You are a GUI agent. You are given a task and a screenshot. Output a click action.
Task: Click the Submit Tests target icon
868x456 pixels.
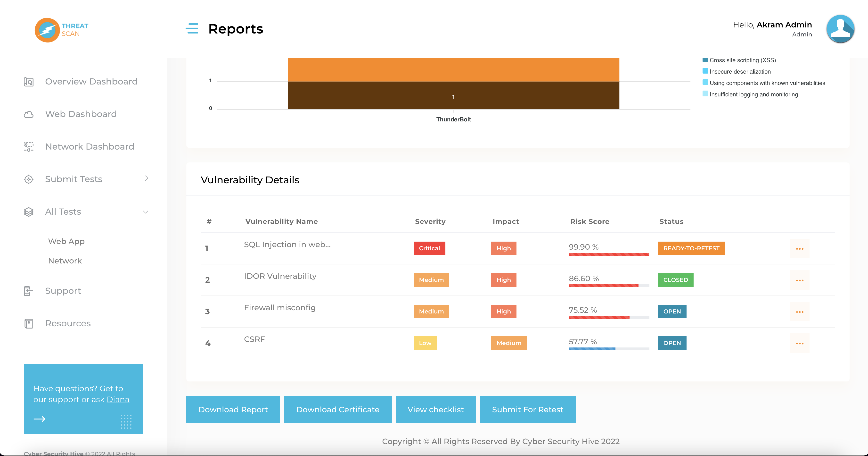[29, 179]
